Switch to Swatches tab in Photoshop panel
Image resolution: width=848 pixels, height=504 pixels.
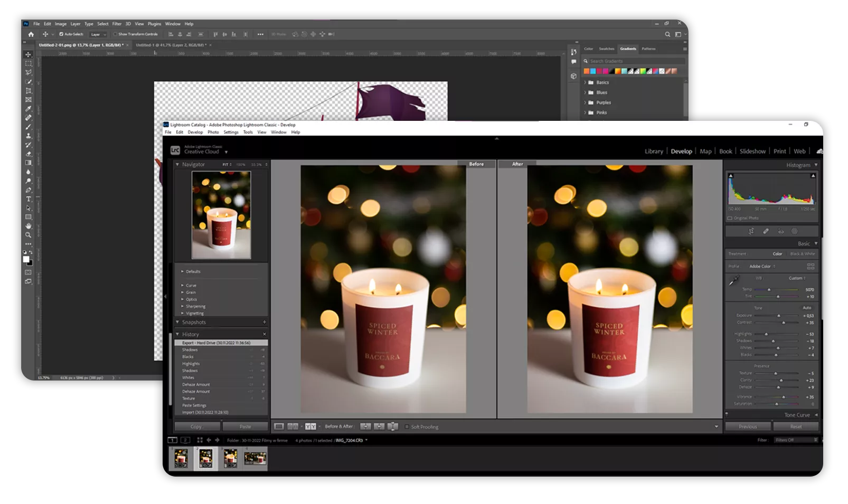pyautogui.click(x=606, y=49)
